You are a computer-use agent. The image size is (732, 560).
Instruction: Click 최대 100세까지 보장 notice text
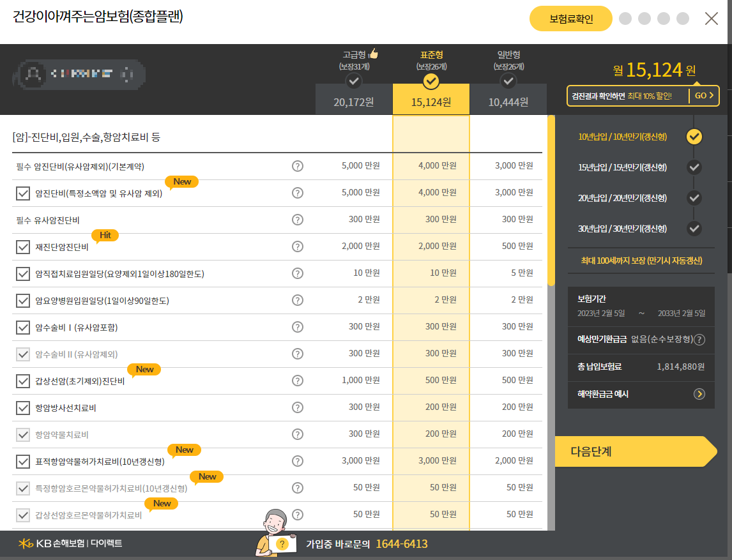click(x=641, y=261)
